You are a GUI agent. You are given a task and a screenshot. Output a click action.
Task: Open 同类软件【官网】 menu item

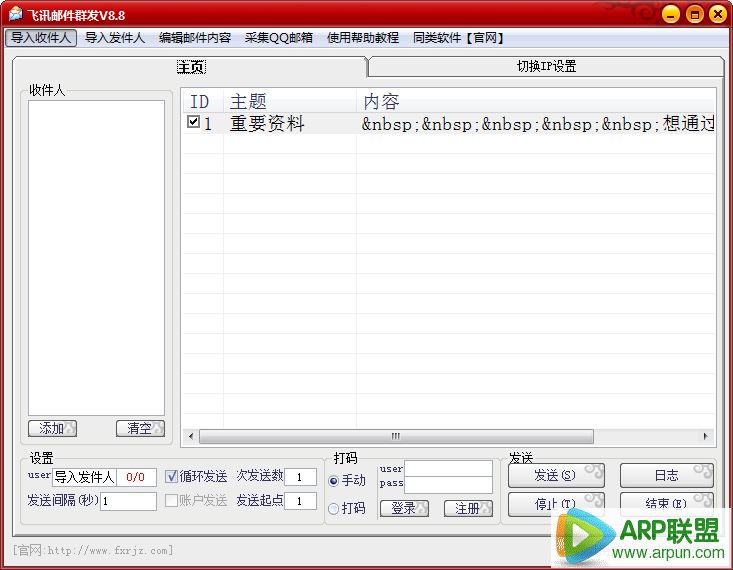pos(458,37)
